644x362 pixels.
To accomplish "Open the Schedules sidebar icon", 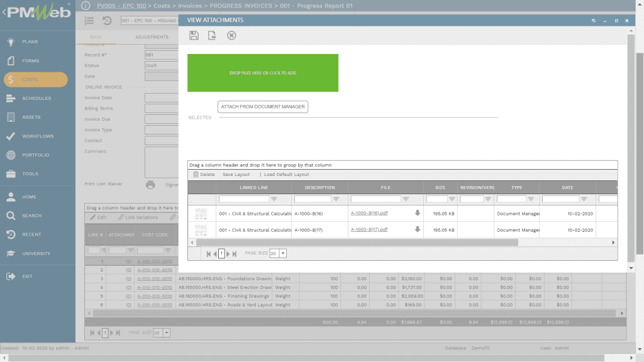I will pyautogui.click(x=11, y=99).
